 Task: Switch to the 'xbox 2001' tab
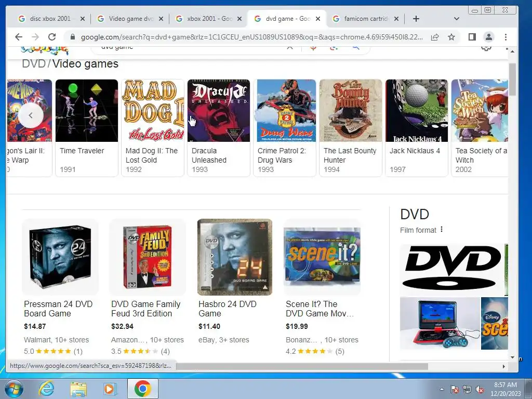tap(207, 19)
